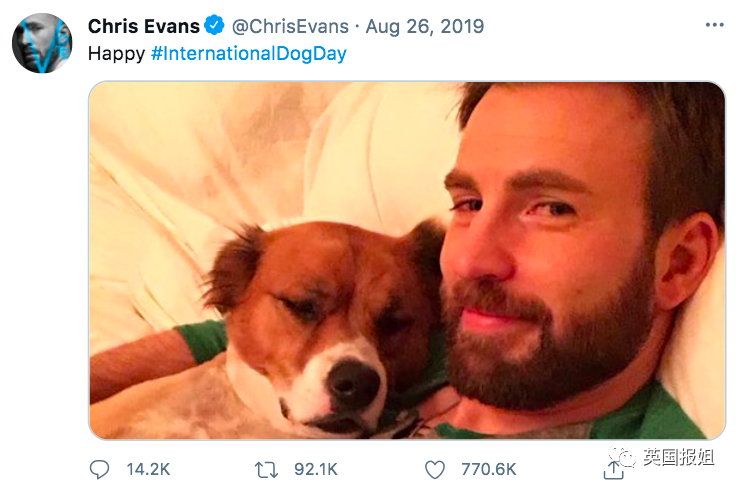Open the Chris Evans display name
The width and height of the screenshot is (738, 489).
tap(144, 26)
